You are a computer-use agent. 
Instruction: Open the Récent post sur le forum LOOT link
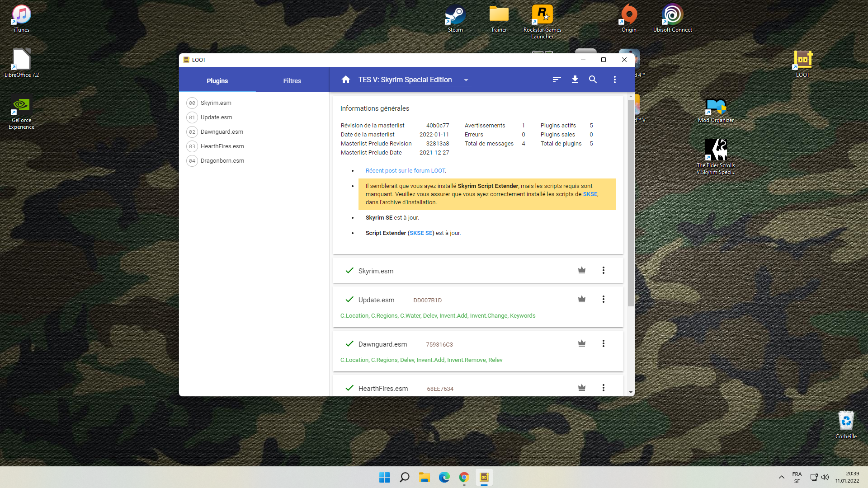coord(406,171)
